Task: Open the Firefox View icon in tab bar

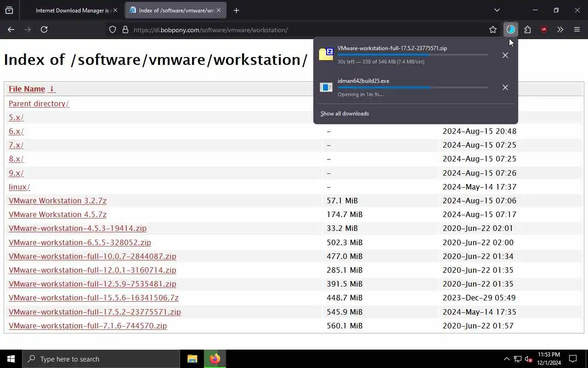Action: pyautogui.click(x=9, y=10)
